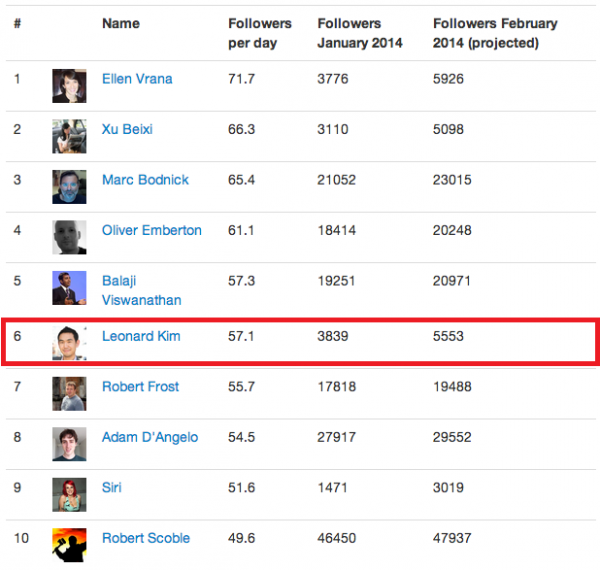Open Robert Scoble's profile link
The width and height of the screenshot is (600, 570).
(146, 538)
